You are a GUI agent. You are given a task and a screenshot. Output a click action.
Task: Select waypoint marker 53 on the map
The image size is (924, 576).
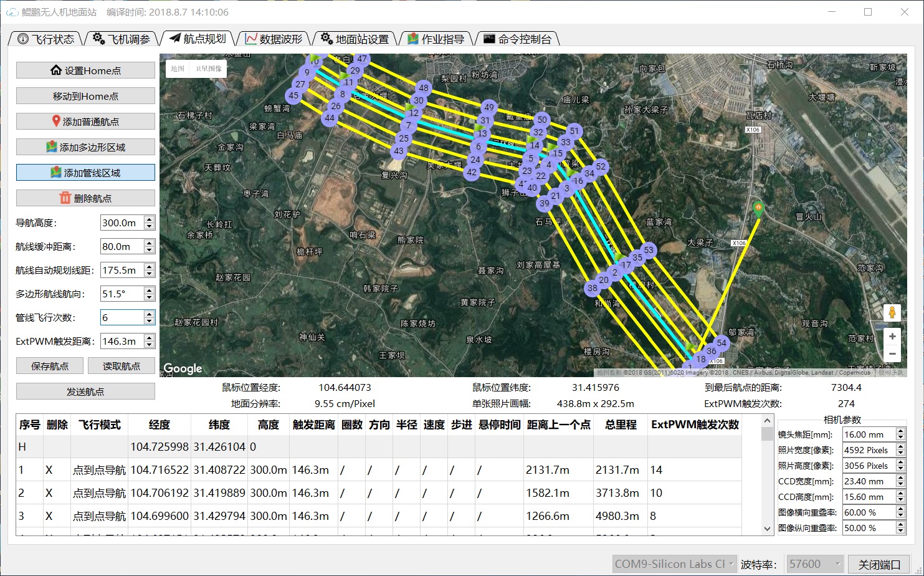pyautogui.click(x=649, y=251)
